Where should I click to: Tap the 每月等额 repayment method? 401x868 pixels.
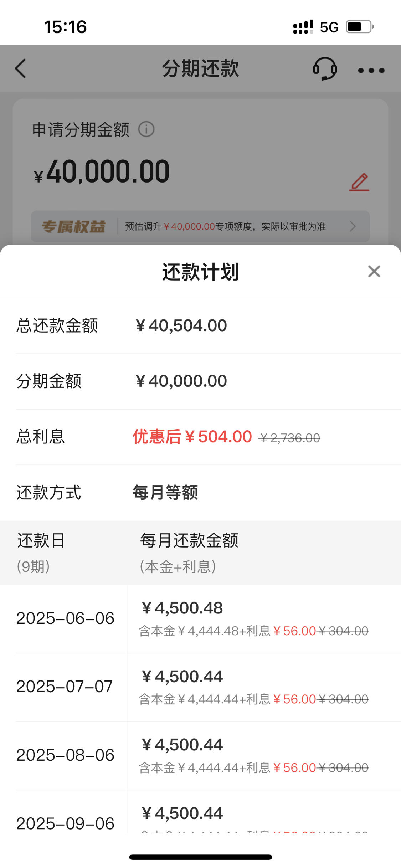[x=165, y=493]
